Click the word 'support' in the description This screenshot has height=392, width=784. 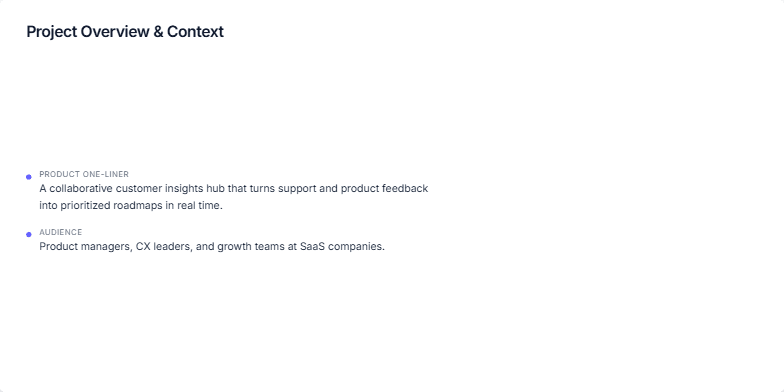pyautogui.click(x=294, y=188)
